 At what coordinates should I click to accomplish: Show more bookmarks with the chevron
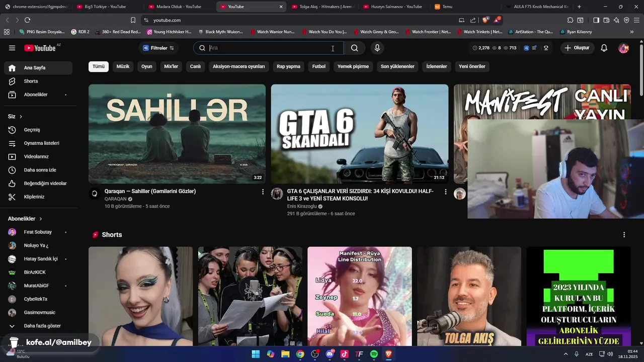(x=632, y=32)
